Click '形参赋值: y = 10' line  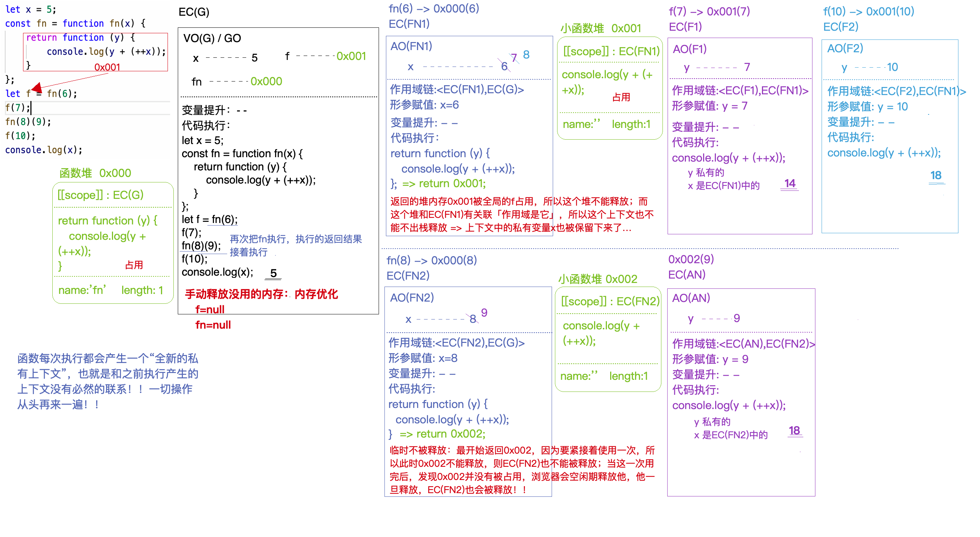tap(868, 107)
